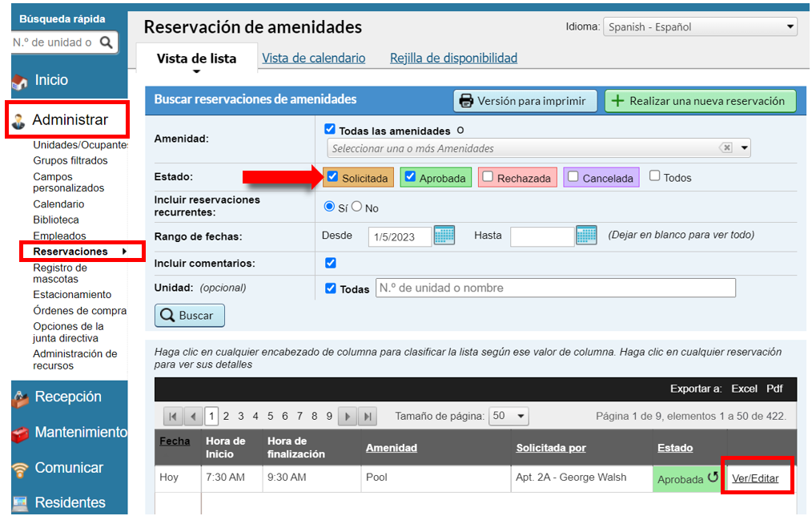The width and height of the screenshot is (812, 520).
Task: Expand the Reservaciones submenu
Action: (124, 252)
